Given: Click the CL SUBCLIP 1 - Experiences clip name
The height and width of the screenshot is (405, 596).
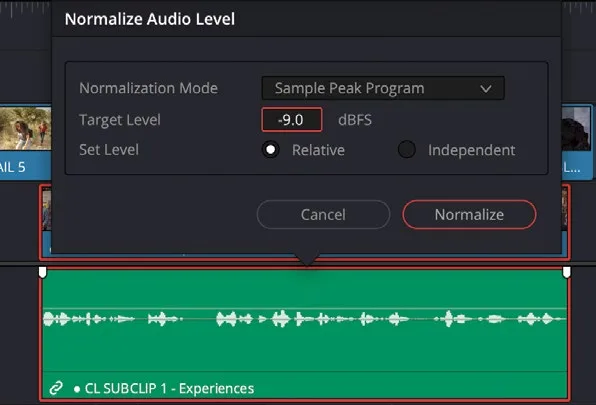Looking at the screenshot, I should pyautogui.click(x=170, y=389).
